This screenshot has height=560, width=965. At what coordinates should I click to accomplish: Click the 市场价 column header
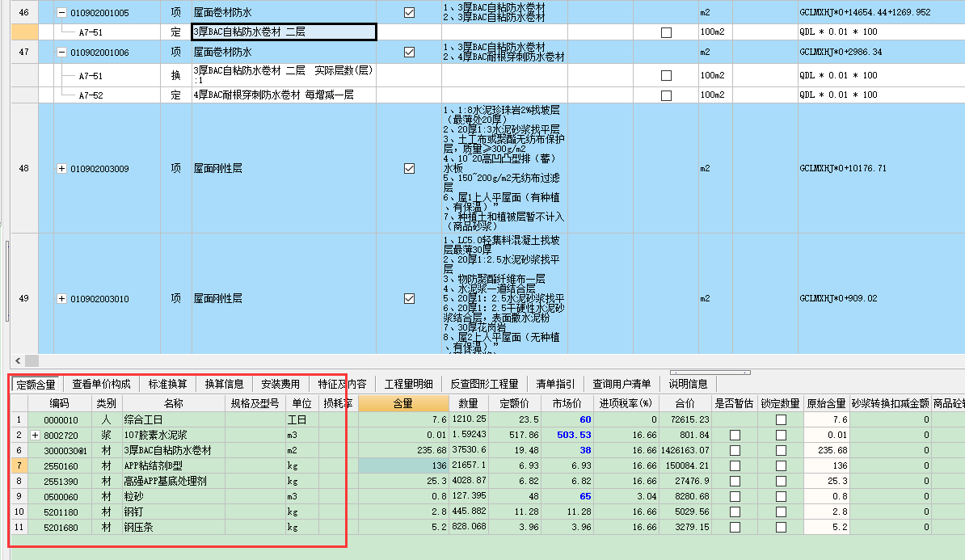pyautogui.click(x=567, y=404)
